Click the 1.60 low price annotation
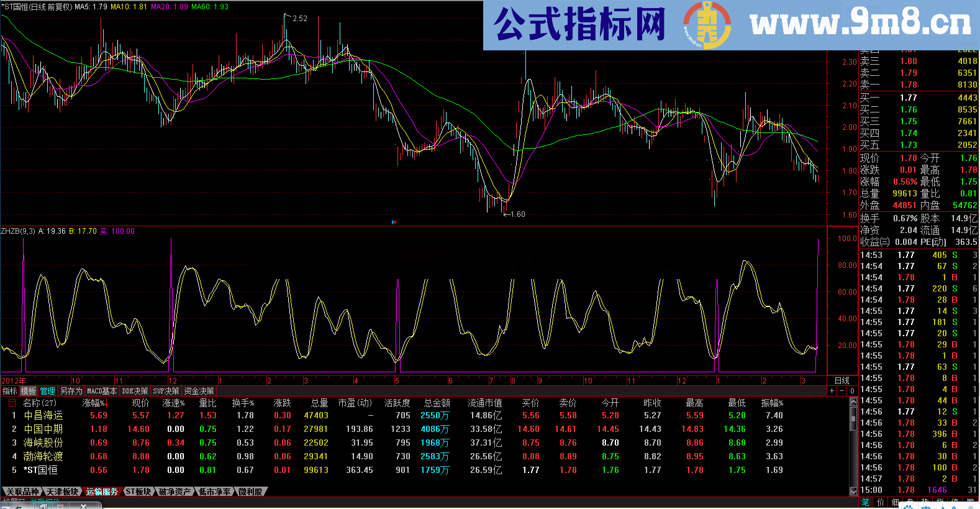980x509 pixels. [x=517, y=214]
